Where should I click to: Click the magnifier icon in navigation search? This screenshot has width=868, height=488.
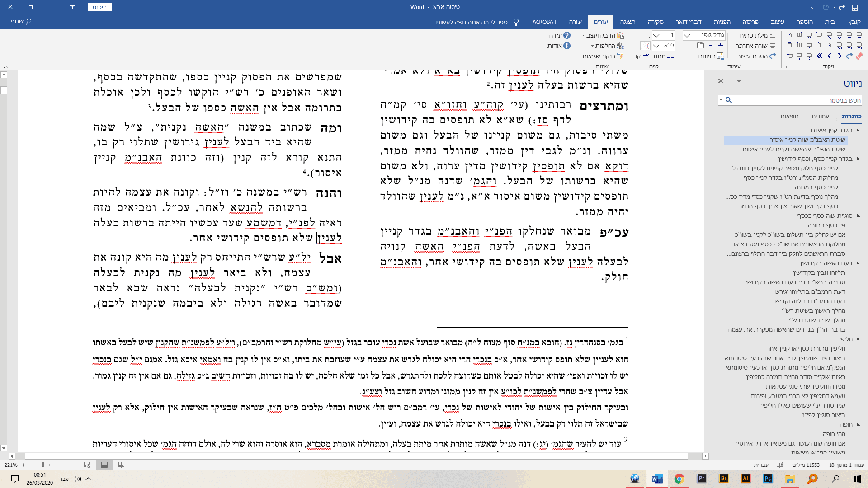point(728,100)
